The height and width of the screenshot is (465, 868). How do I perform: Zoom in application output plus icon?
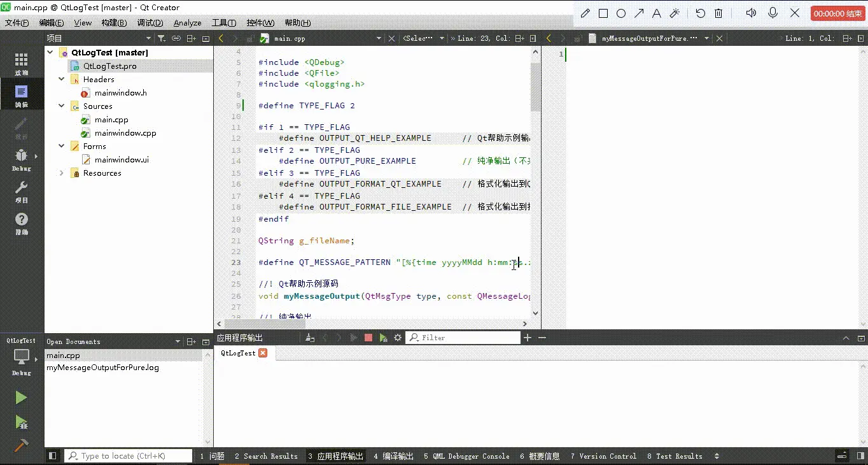(x=528, y=338)
